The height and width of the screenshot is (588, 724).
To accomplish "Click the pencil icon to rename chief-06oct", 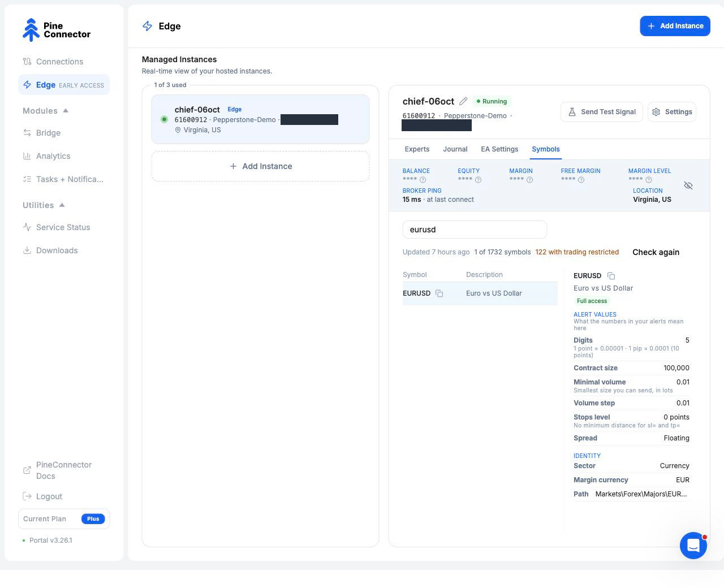I will [x=463, y=101].
